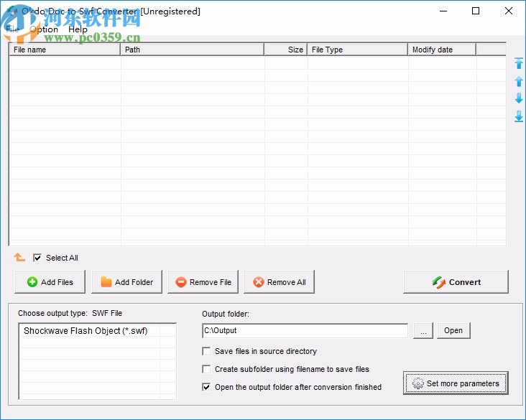The width and height of the screenshot is (526, 420).
Task: Uncheck Open the output folder after conversion
Action: (206, 387)
